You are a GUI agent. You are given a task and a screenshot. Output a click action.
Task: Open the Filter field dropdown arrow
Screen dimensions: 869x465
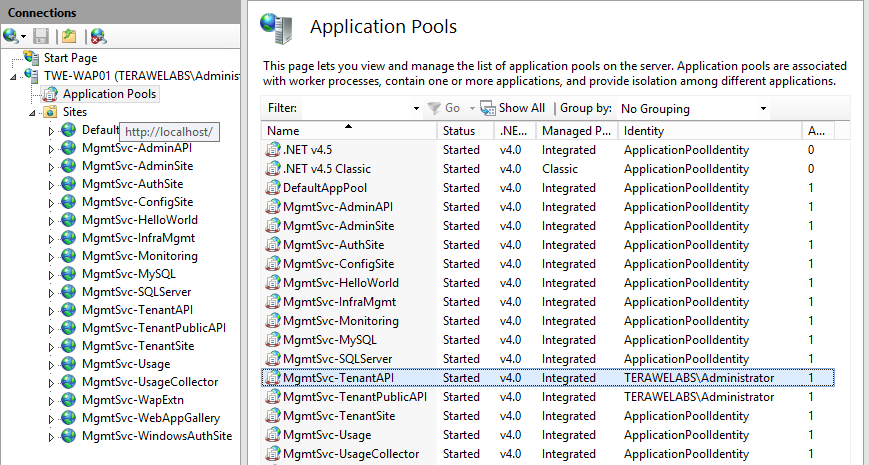416,108
